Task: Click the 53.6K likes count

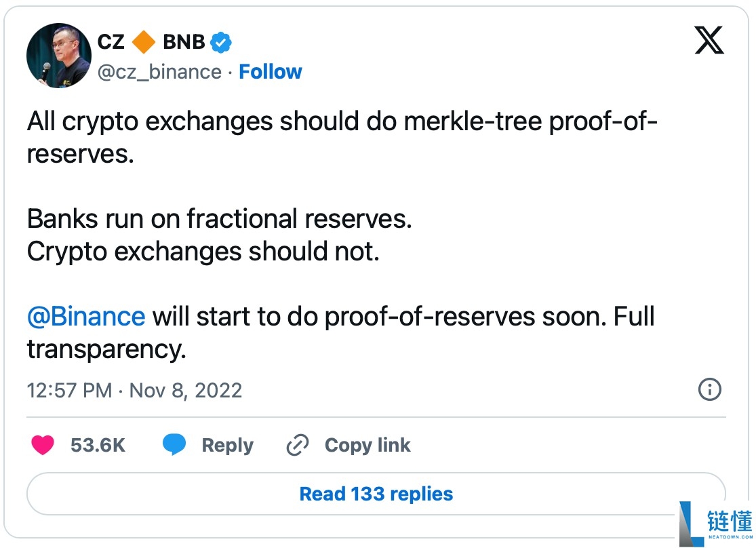Action: (98, 445)
